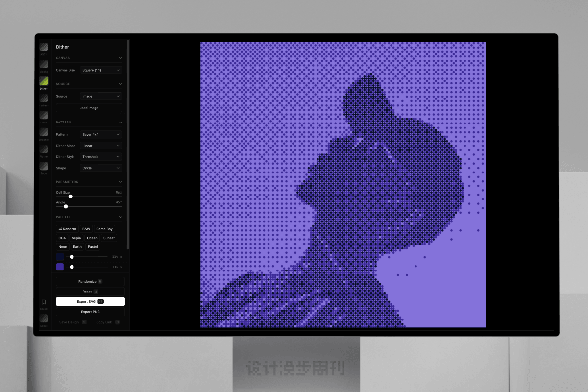Select the Organic generator icon
The height and width of the screenshot is (392, 588).
coord(44,132)
